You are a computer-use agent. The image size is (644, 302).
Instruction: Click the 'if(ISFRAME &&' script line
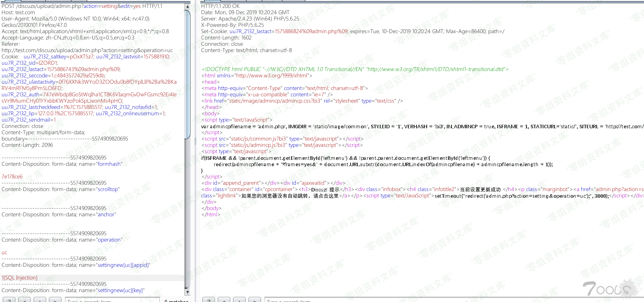click(x=345, y=158)
